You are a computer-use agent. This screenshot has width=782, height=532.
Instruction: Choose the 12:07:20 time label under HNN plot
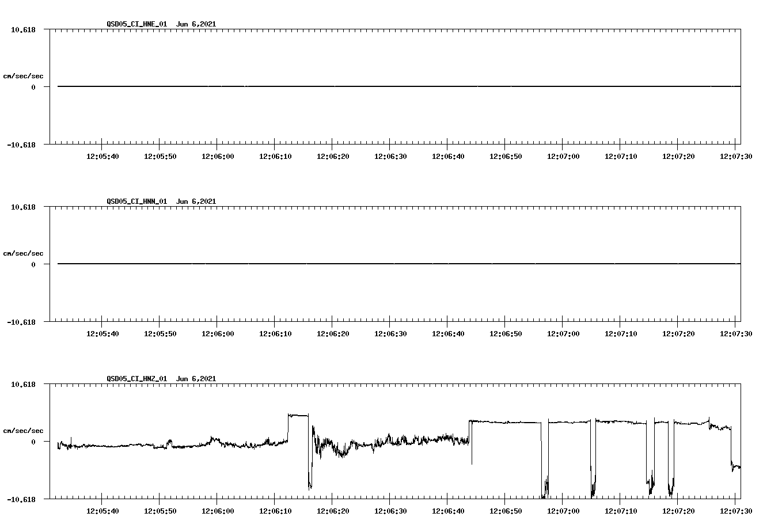tap(678, 333)
